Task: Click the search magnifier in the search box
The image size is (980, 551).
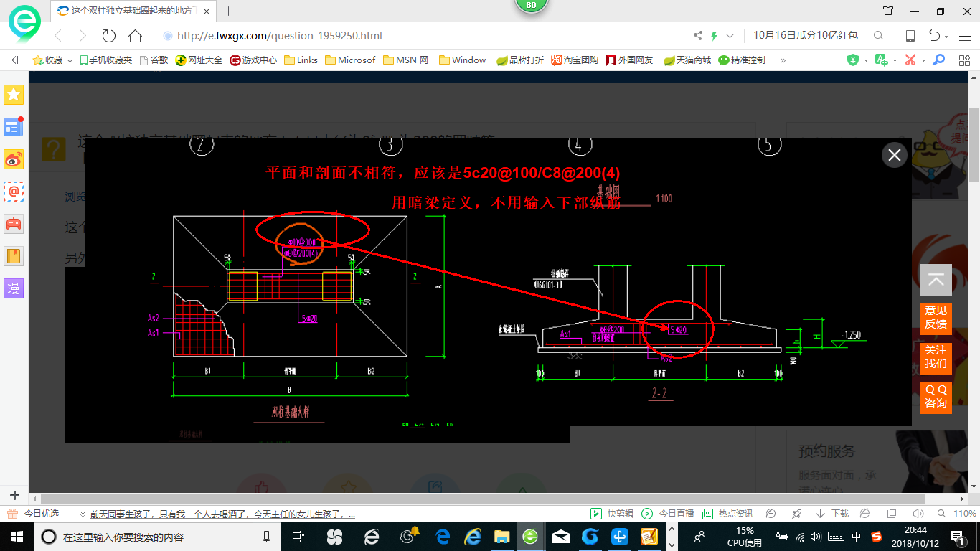Action: tap(878, 36)
